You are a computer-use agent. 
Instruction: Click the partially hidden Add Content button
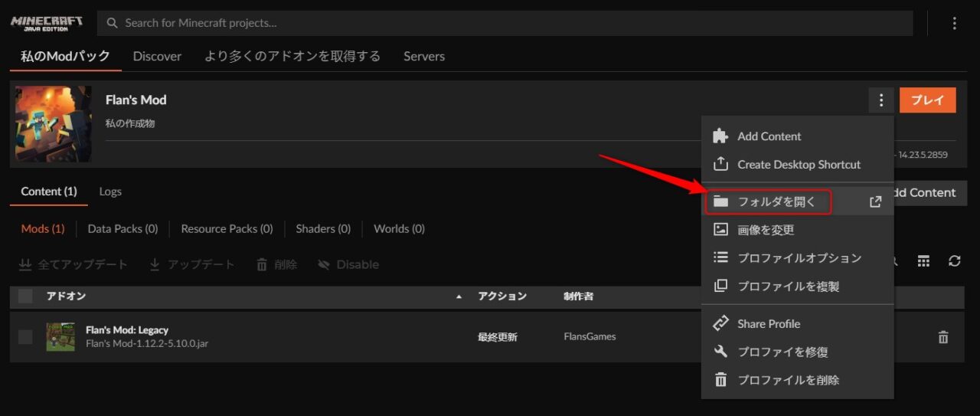(930, 193)
